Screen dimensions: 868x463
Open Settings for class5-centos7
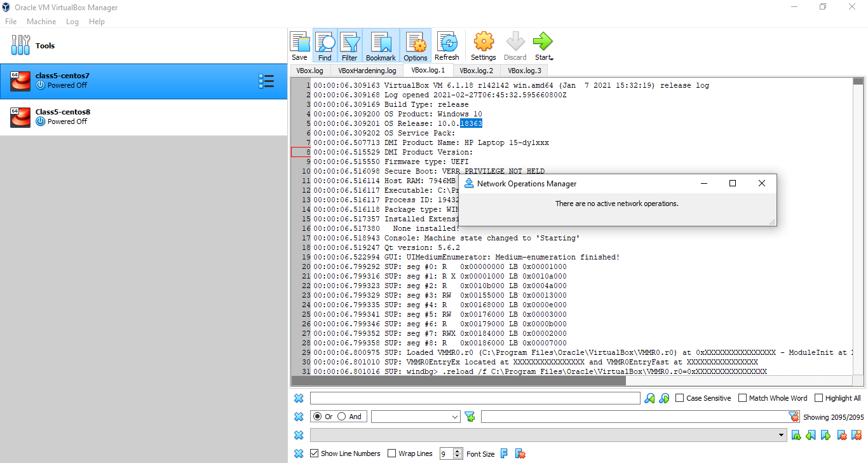click(x=482, y=45)
